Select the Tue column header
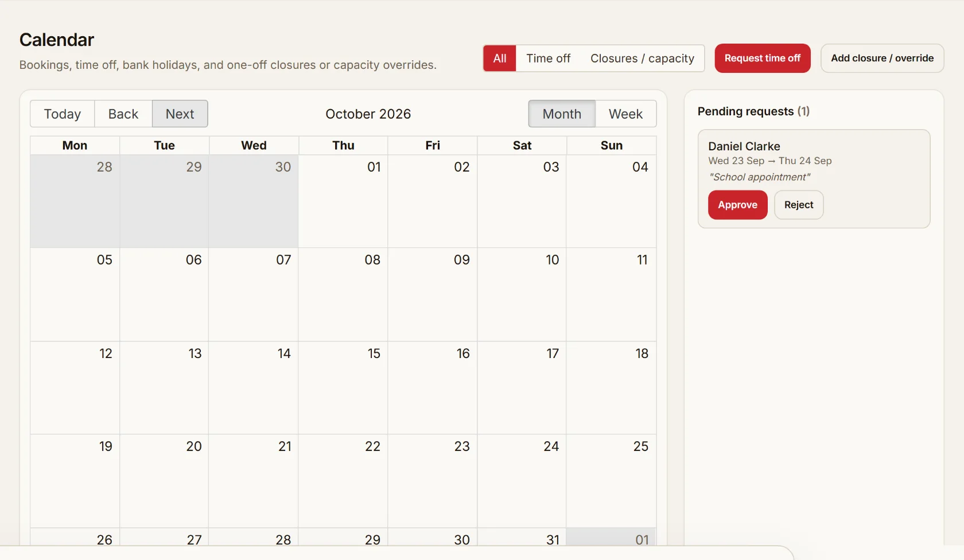 coord(164,145)
